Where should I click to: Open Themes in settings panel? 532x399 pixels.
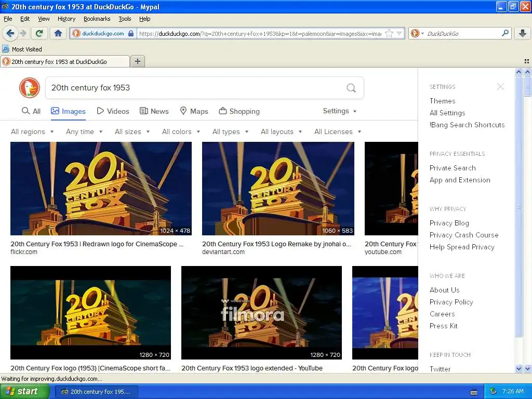pyautogui.click(x=442, y=101)
